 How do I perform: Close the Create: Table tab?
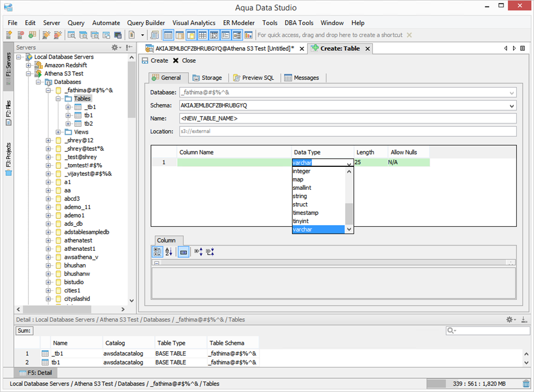tap(368, 49)
